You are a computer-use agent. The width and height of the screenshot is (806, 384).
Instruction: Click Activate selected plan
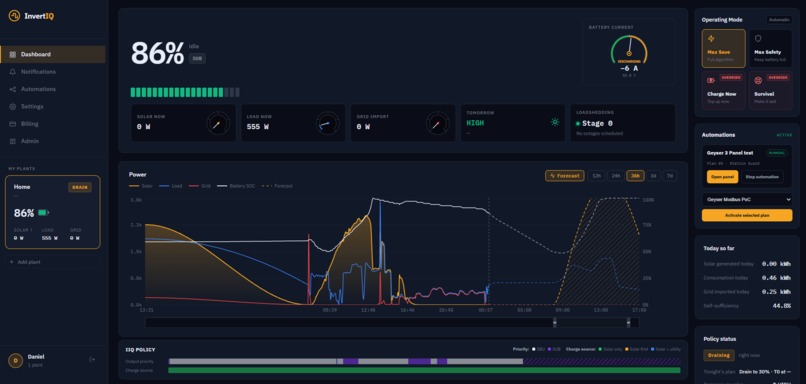pos(747,215)
